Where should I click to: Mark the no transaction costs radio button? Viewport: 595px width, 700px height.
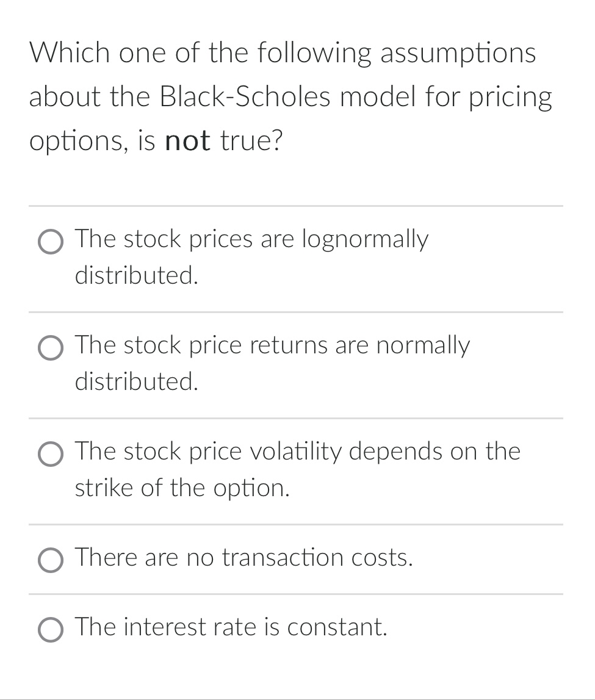click(51, 561)
